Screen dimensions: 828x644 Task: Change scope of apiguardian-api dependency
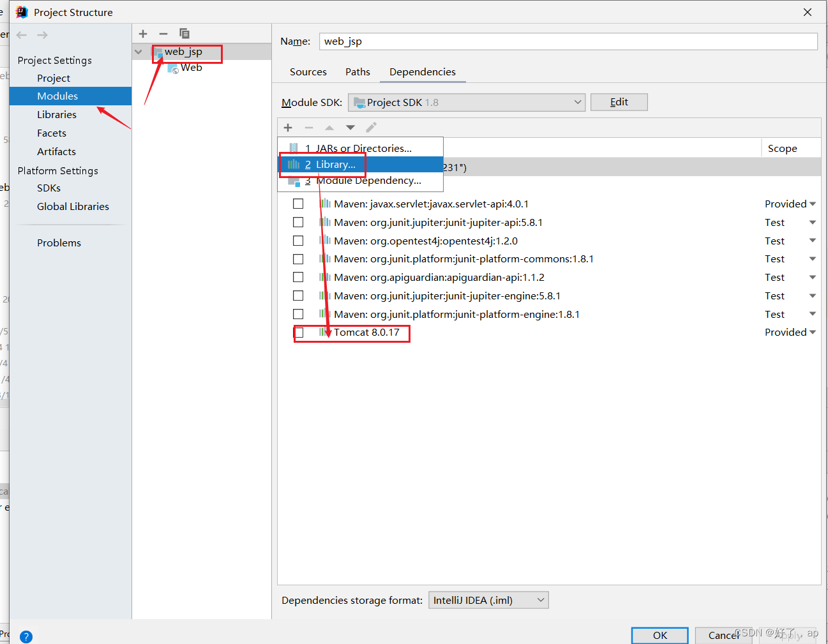pos(790,277)
